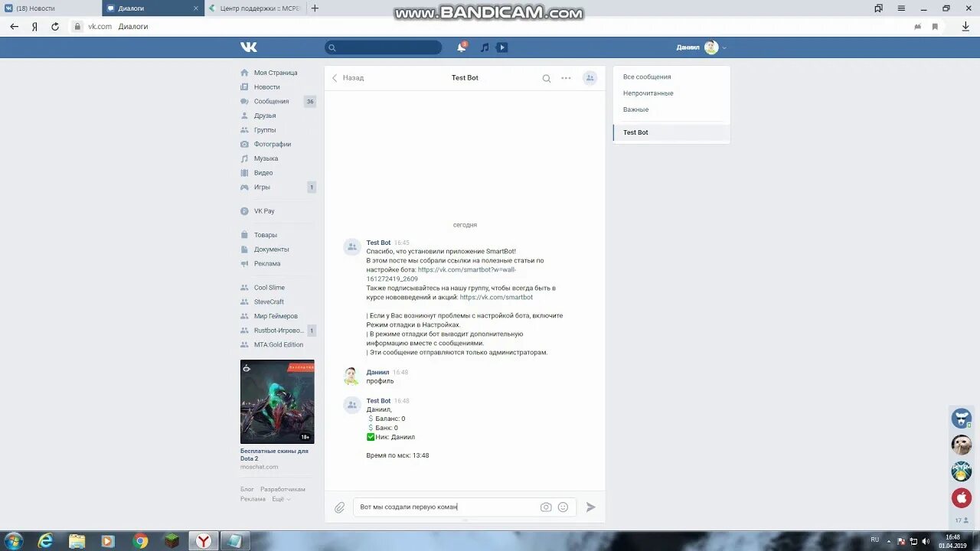This screenshot has width=980, height=551.
Task: Click the Блог footer link
Action: (247, 489)
